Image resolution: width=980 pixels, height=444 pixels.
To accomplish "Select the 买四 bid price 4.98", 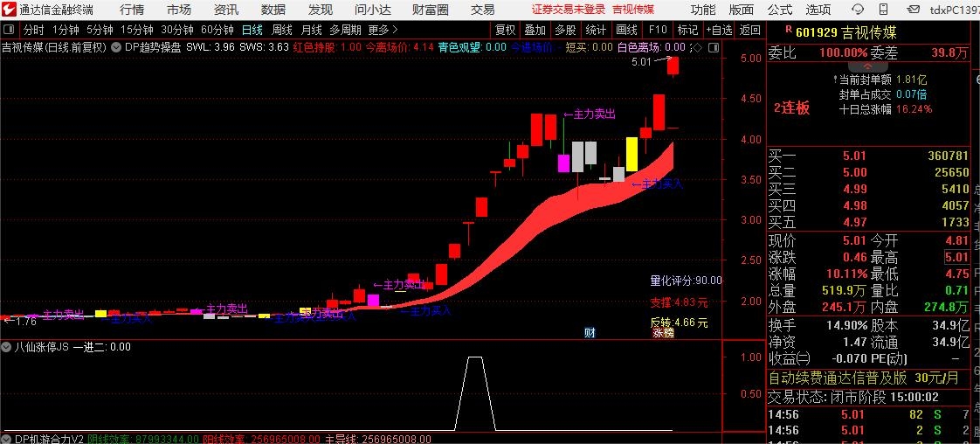I will (855, 205).
